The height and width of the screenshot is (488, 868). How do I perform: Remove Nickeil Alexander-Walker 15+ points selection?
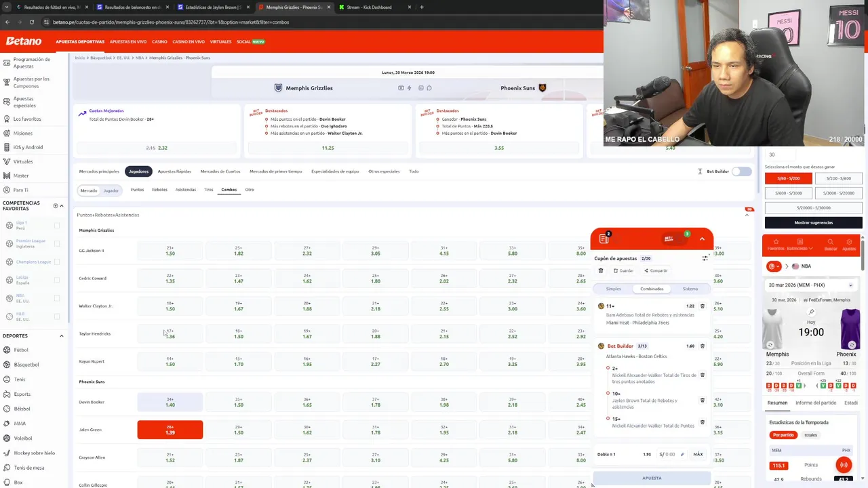702,422
